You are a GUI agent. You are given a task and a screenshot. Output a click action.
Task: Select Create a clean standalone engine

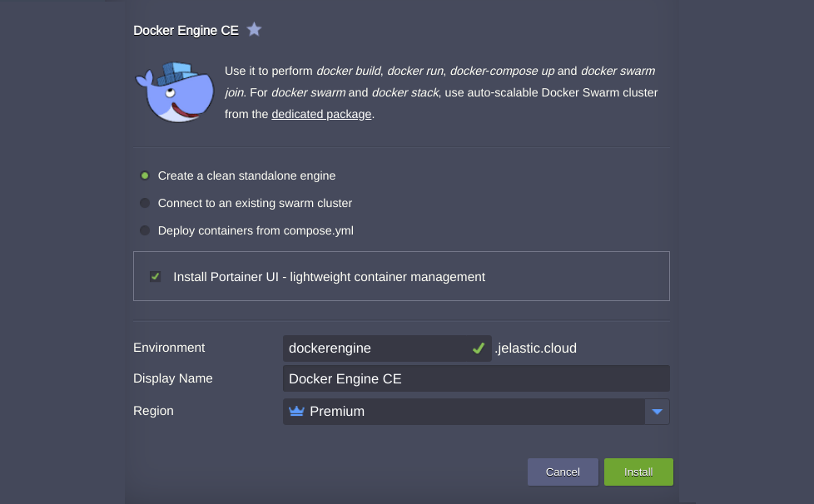(x=145, y=175)
